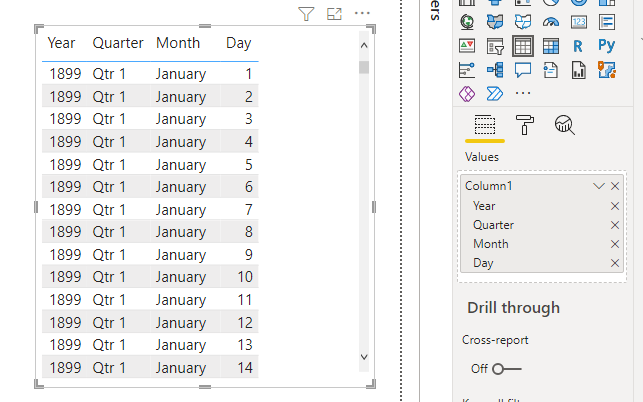Click the Drill through section heading
Viewport: 643px width, 402px height.
513,308
